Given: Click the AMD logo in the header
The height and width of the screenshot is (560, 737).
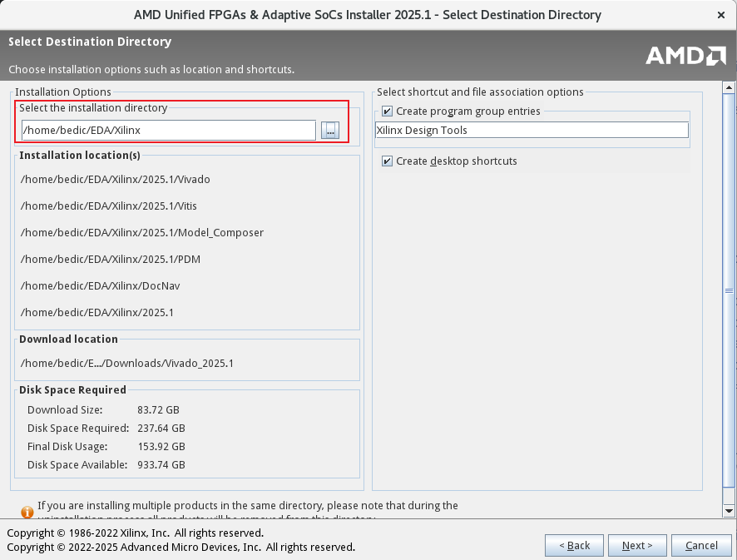Looking at the screenshot, I should click(x=685, y=56).
